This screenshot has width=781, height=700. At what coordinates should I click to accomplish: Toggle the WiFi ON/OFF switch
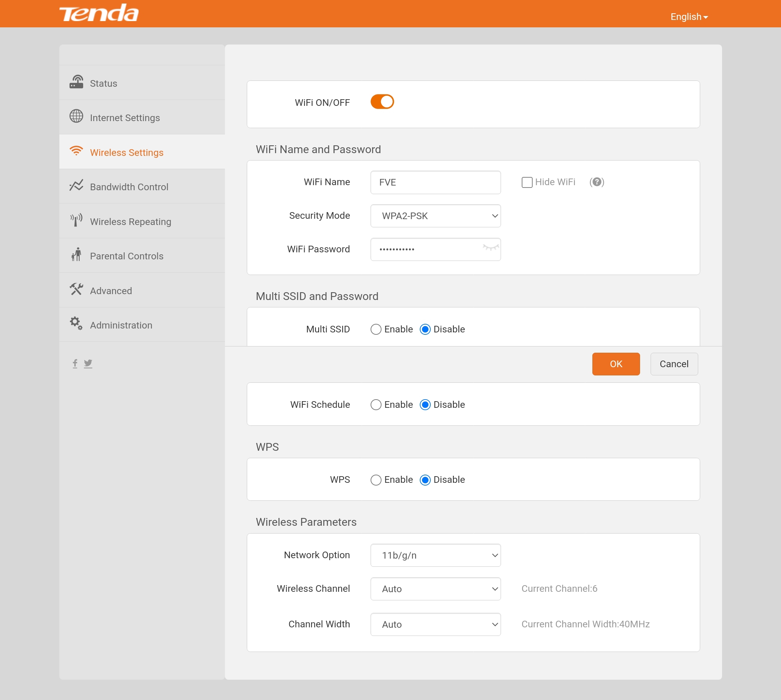[382, 102]
